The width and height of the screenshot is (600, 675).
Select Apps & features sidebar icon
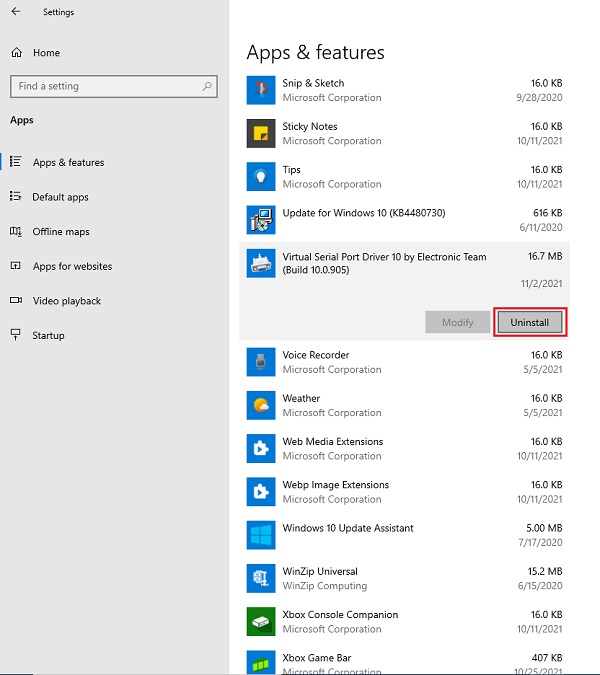coord(15,161)
